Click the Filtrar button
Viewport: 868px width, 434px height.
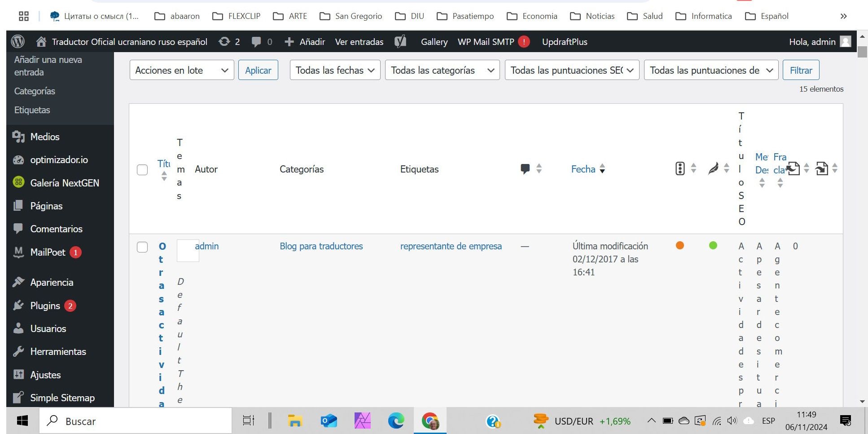(801, 70)
